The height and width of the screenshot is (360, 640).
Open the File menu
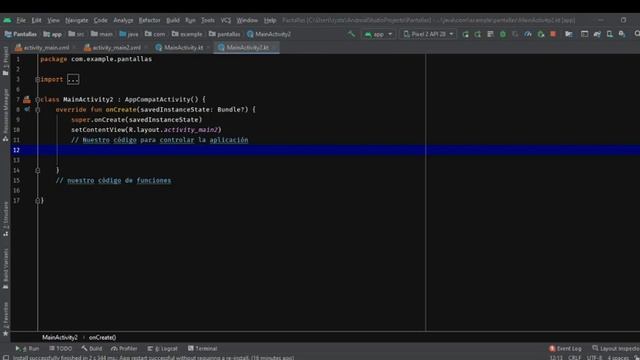pos(21,20)
